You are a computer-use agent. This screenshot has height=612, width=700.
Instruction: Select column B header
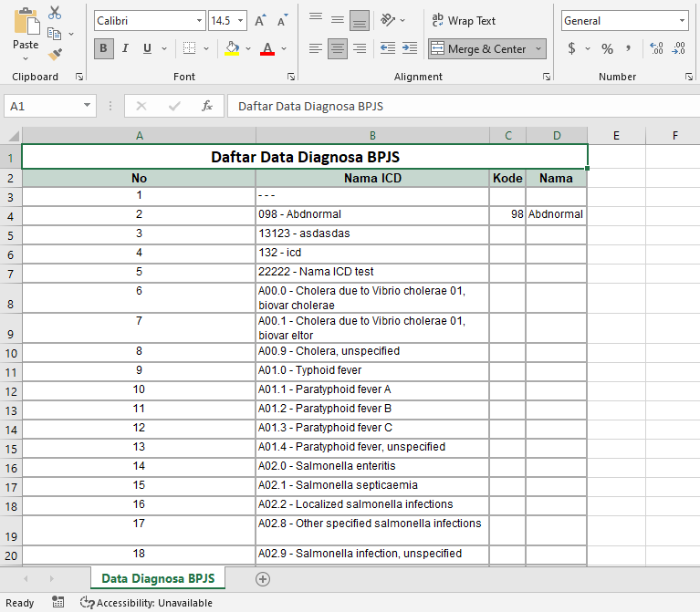click(372, 136)
